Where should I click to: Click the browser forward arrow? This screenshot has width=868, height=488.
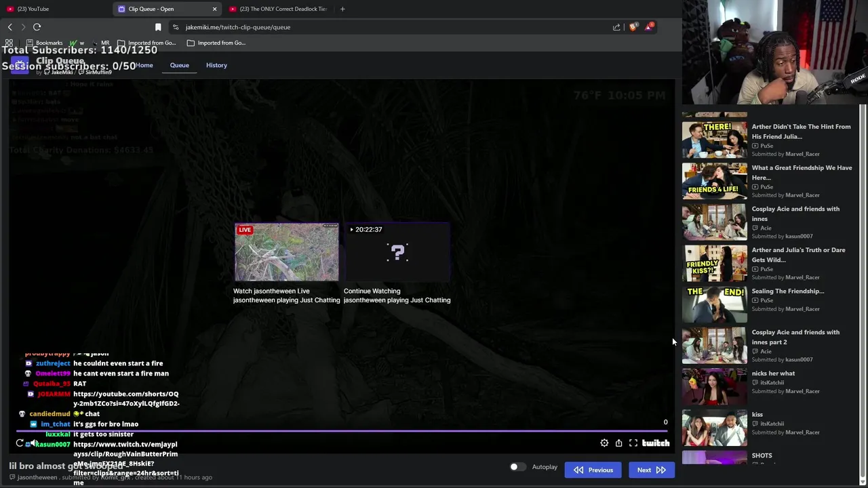coord(23,27)
